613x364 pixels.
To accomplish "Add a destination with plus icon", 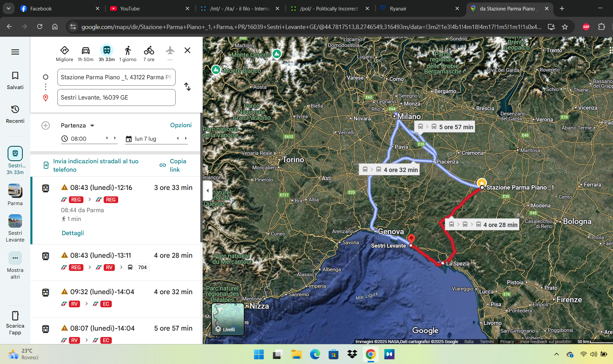I will click(x=46, y=125).
